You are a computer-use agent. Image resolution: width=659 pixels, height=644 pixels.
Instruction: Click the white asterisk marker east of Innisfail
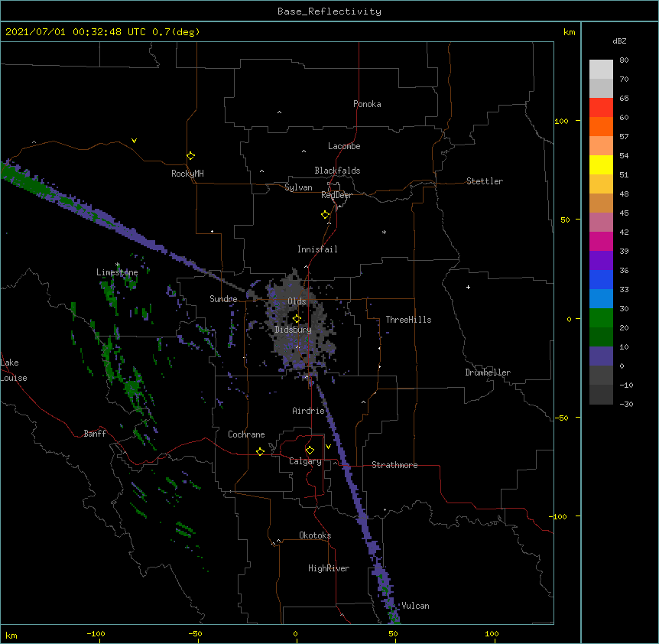[384, 233]
